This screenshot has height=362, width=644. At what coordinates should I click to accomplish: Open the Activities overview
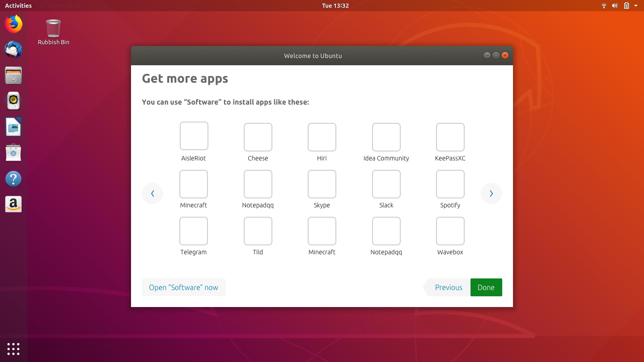click(18, 5)
